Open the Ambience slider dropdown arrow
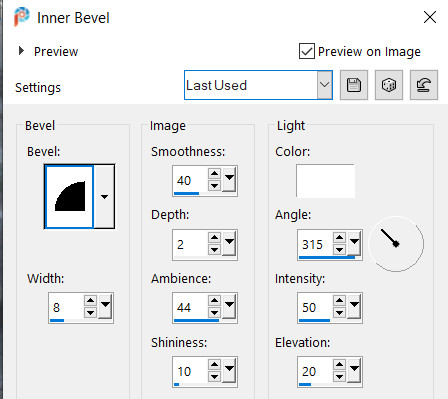 (229, 306)
